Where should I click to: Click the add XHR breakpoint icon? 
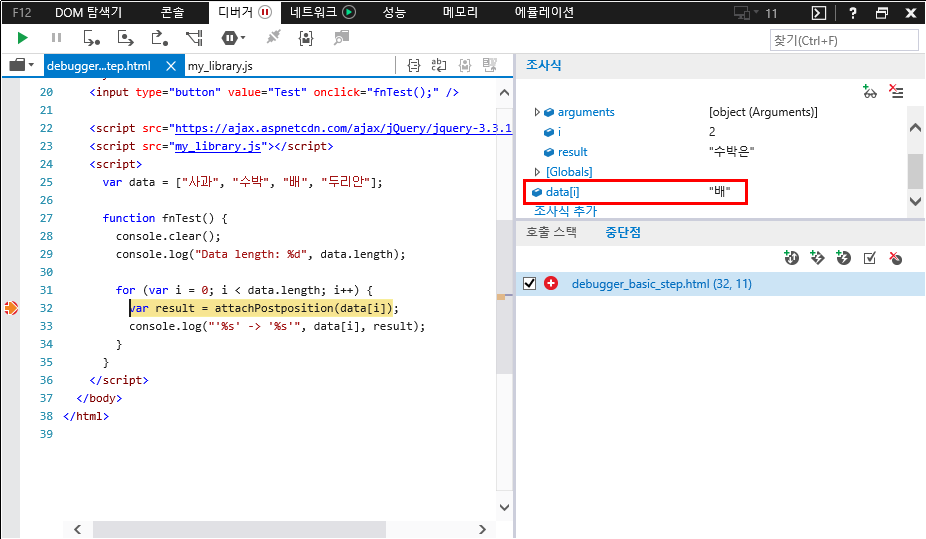[791, 258]
